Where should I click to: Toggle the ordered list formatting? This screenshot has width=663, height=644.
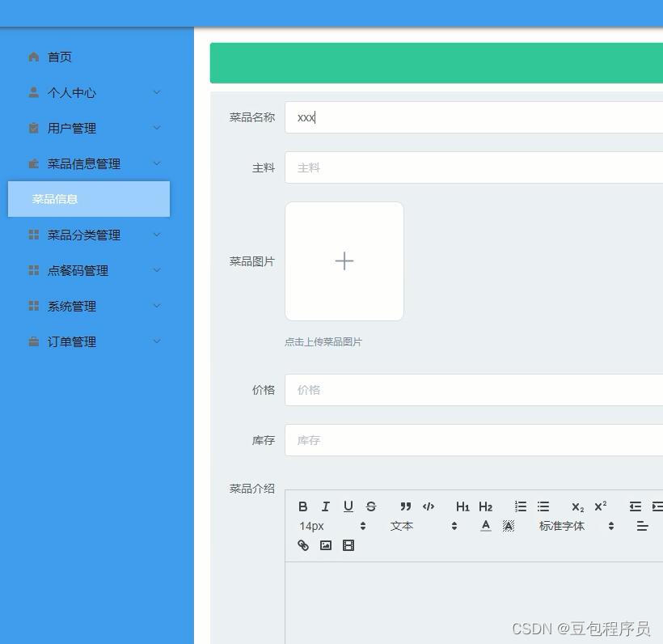[x=520, y=506]
